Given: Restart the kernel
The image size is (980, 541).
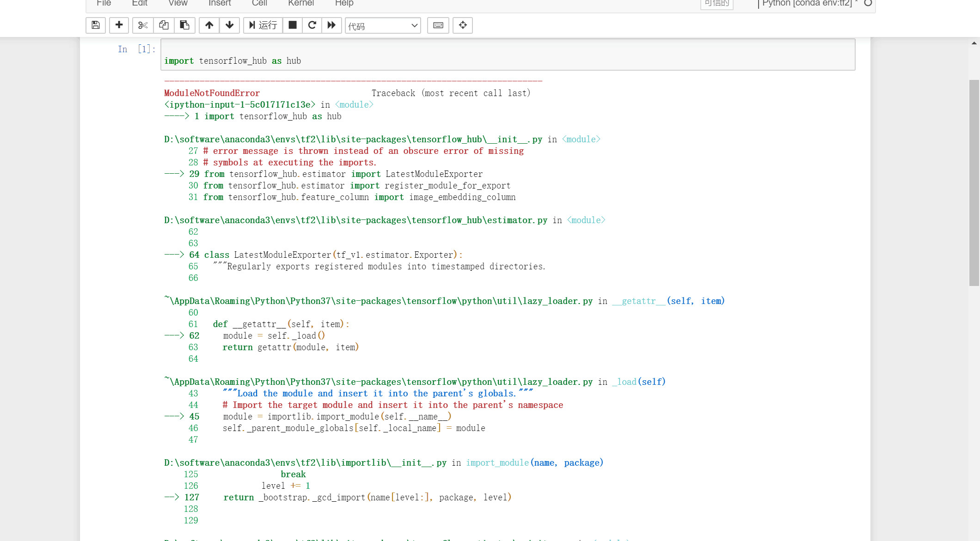Looking at the screenshot, I should click(x=312, y=25).
